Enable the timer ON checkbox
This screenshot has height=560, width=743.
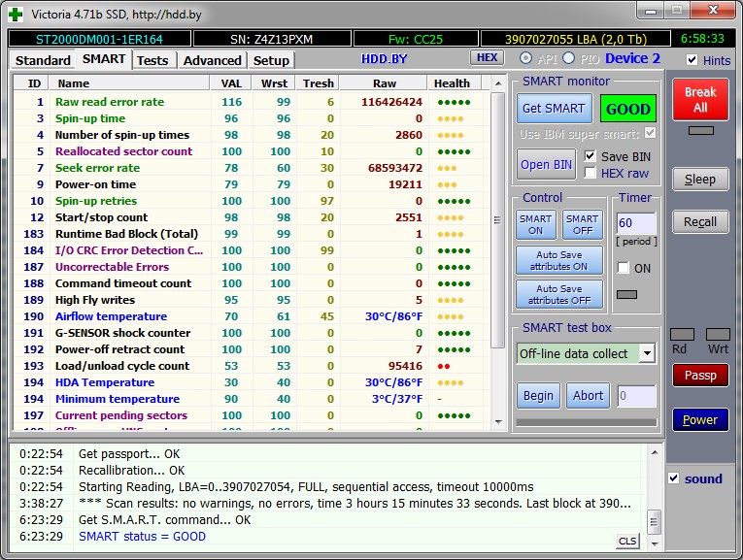click(624, 268)
